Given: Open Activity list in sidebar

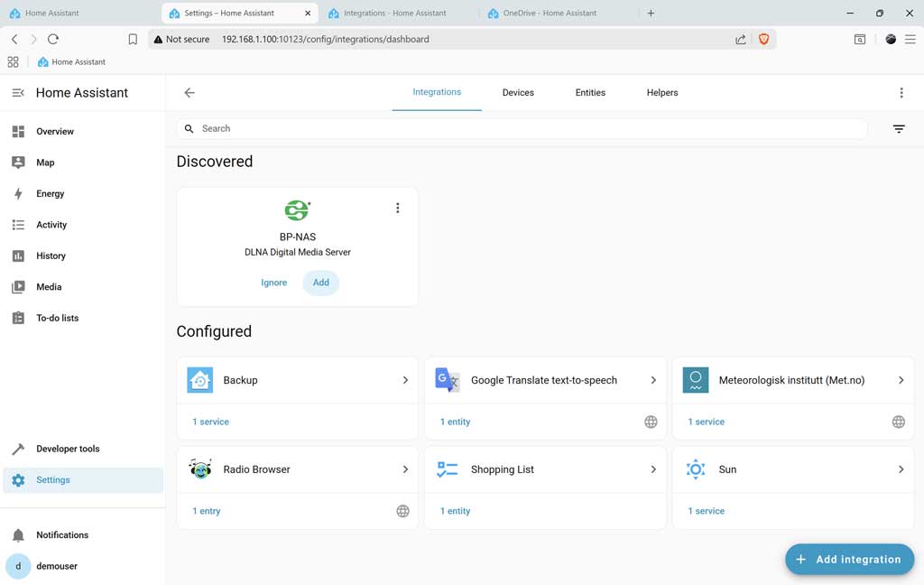Looking at the screenshot, I should tap(82, 225).
